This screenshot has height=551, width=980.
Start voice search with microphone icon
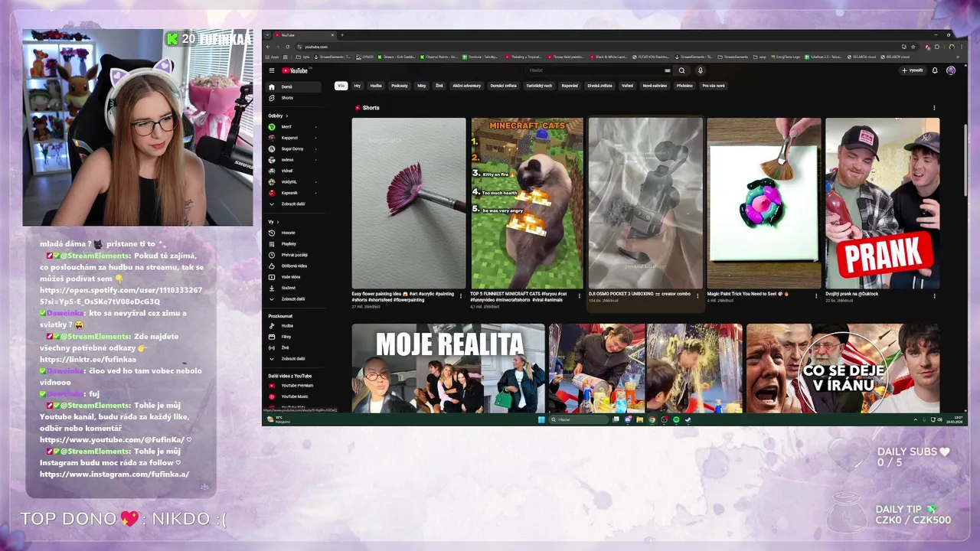[x=701, y=70]
